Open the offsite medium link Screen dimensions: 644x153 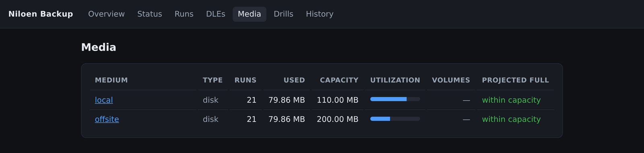[x=107, y=119]
